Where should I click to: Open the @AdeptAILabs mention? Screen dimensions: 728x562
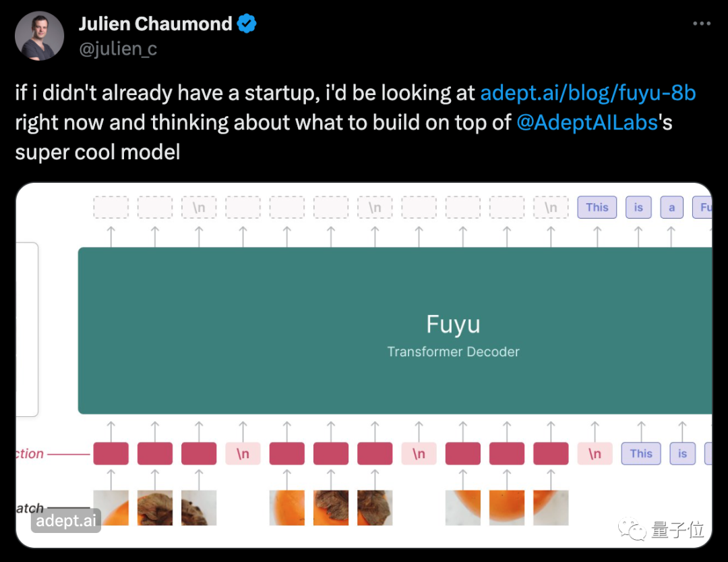click(587, 123)
